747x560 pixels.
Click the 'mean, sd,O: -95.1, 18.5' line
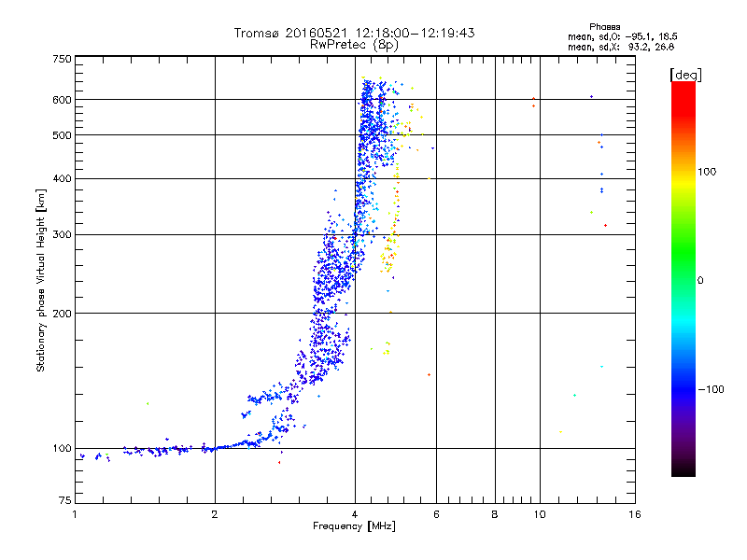pyautogui.click(x=622, y=36)
